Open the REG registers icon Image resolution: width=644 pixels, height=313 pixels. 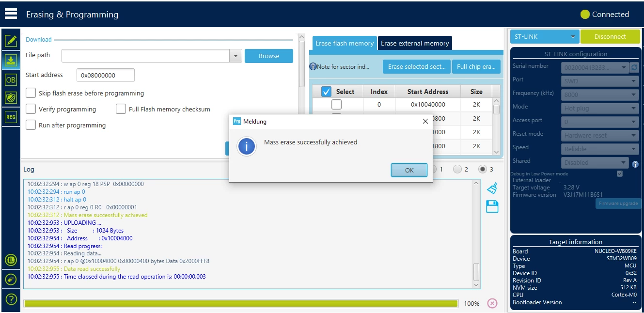click(x=11, y=116)
